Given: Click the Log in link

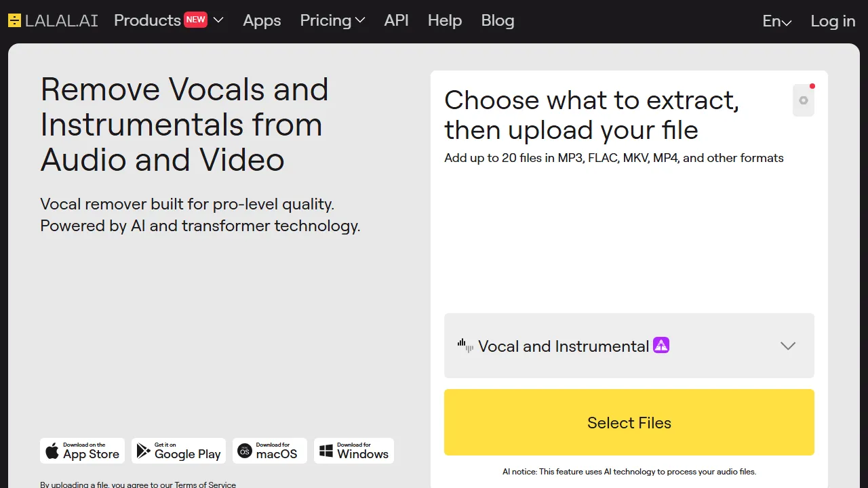Looking at the screenshot, I should [x=833, y=21].
